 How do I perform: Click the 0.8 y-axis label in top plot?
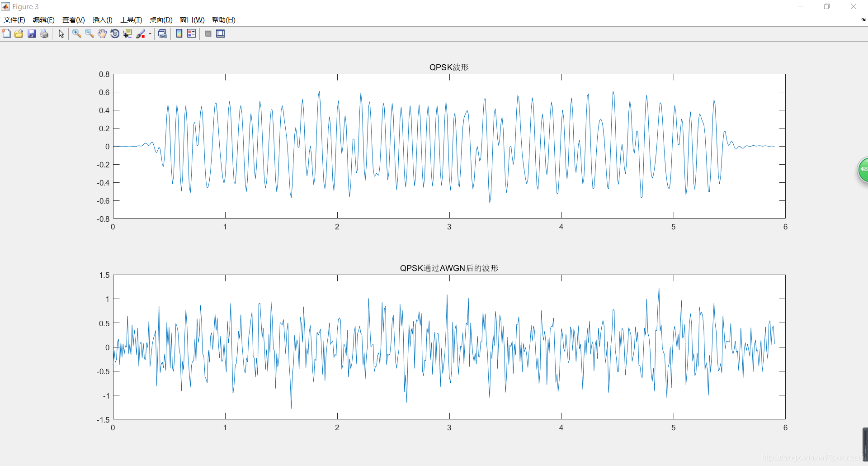pyautogui.click(x=104, y=74)
